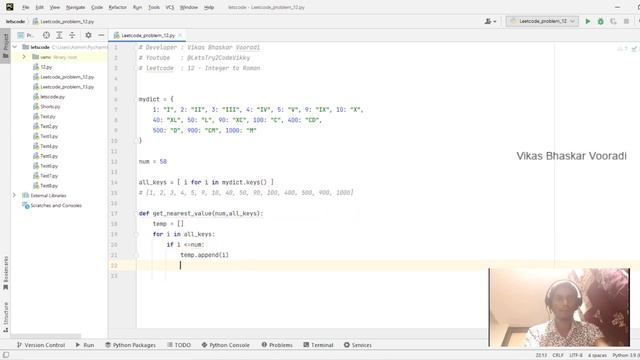Select Test8.py in project tree

45,185
